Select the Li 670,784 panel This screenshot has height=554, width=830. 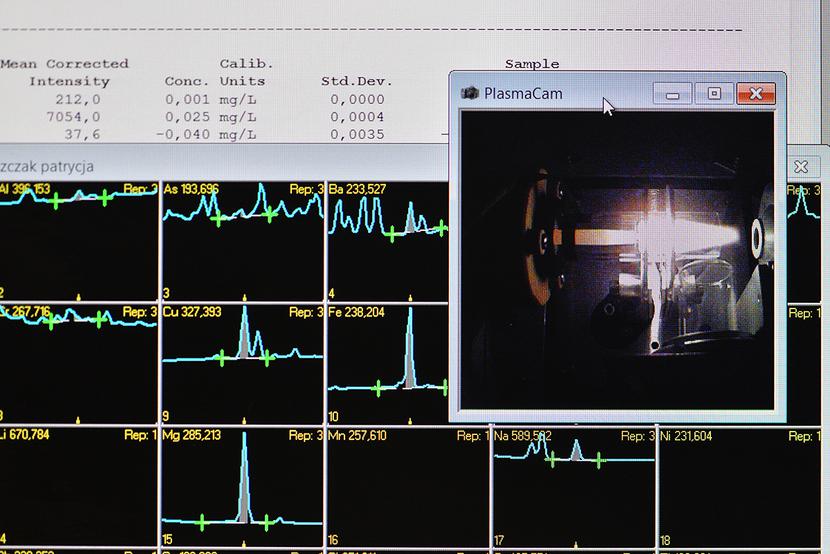[x=78, y=487]
